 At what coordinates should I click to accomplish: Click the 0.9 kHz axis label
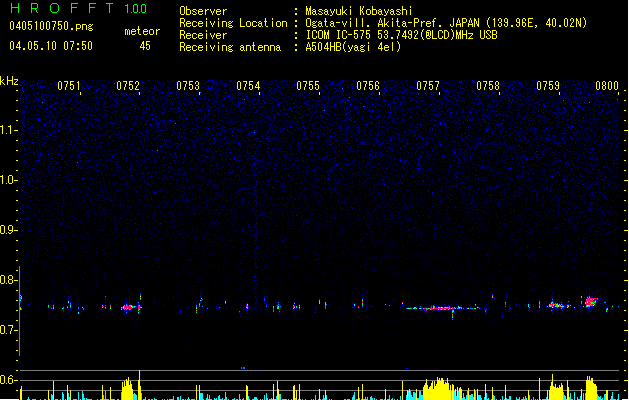click(x=8, y=229)
